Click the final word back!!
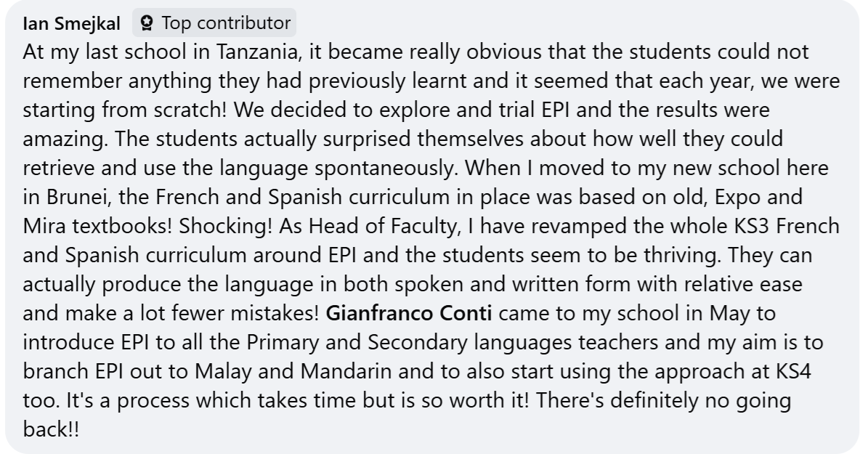868x454 pixels. [50, 430]
